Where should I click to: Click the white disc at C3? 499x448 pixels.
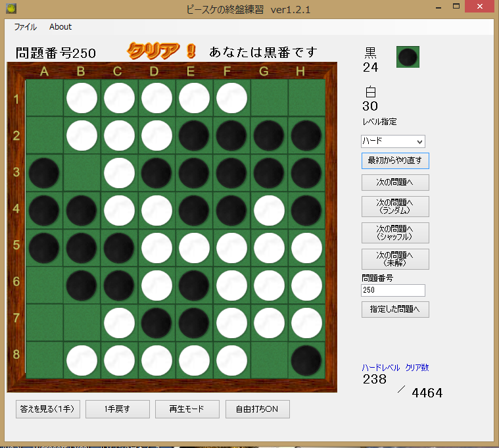(x=120, y=173)
